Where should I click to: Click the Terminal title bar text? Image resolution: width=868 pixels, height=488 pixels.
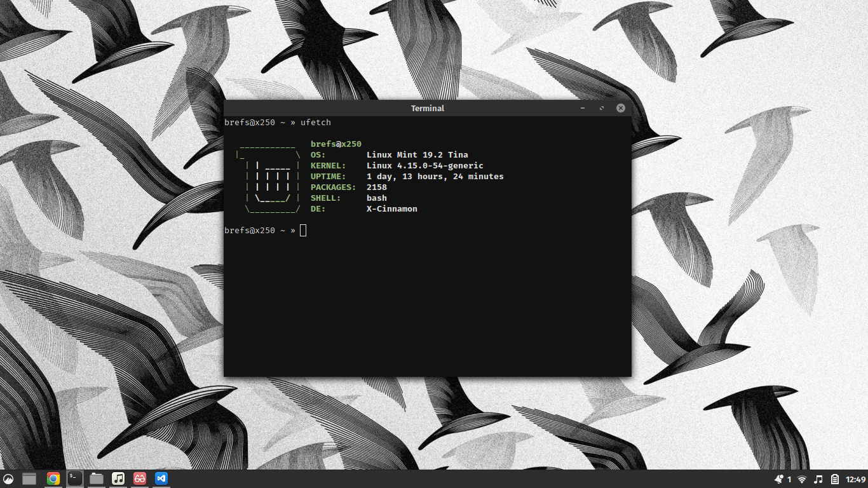click(x=428, y=108)
